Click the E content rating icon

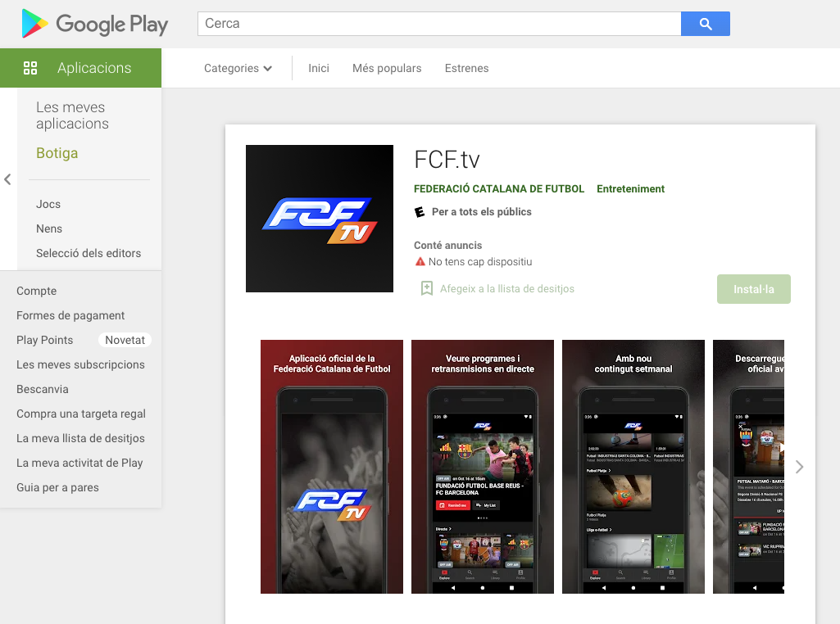420,212
